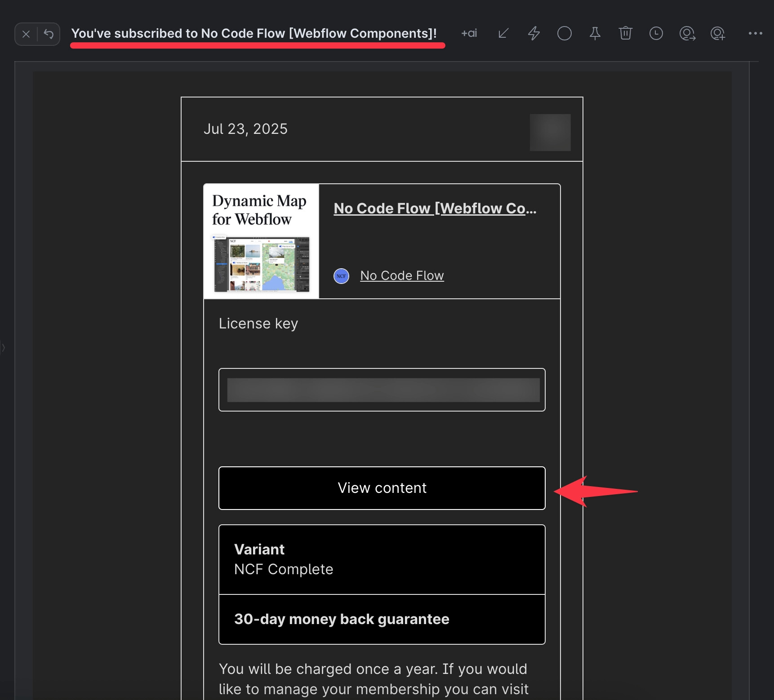Mark the email with the circle icon
774x700 pixels.
[x=565, y=33]
